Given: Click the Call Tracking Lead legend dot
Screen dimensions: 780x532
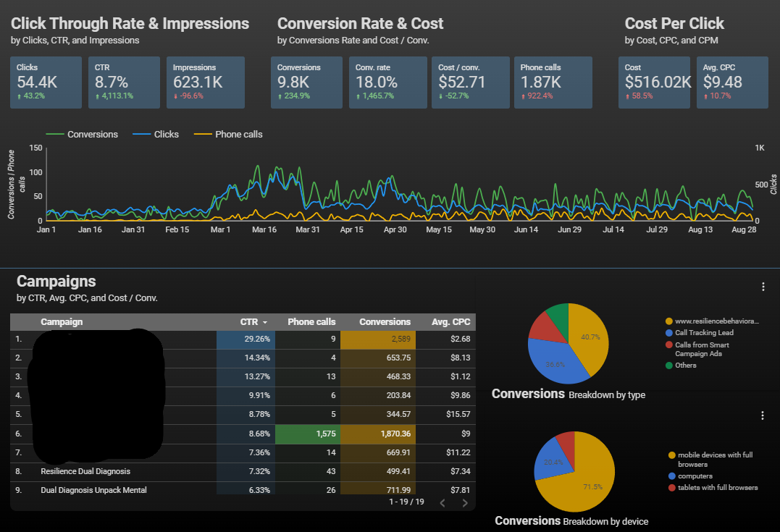Looking at the screenshot, I should 669,333.
